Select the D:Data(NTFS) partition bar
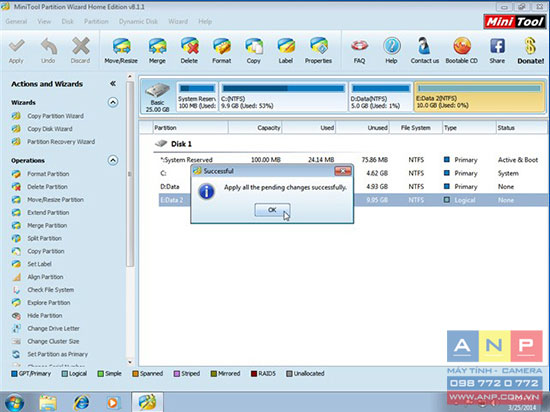This screenshot has width=550, height=412. [381, 97]
